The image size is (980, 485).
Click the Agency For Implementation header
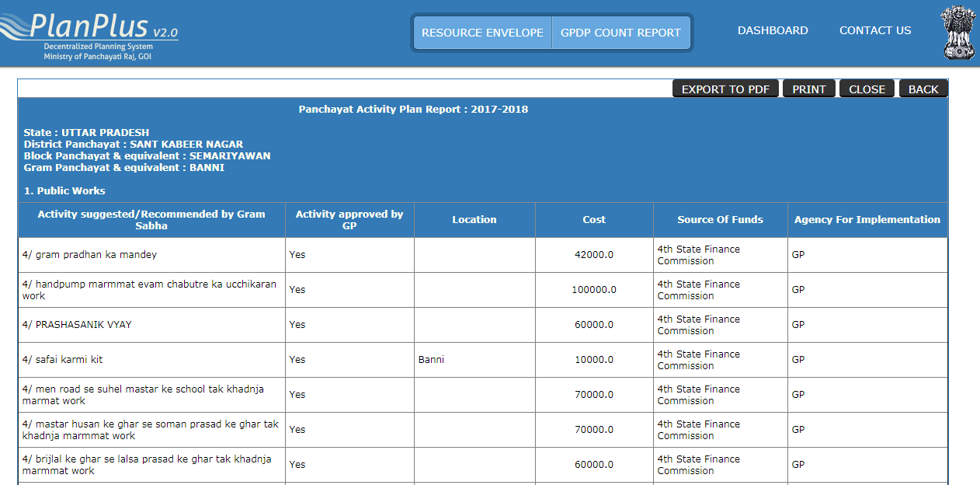867,220
